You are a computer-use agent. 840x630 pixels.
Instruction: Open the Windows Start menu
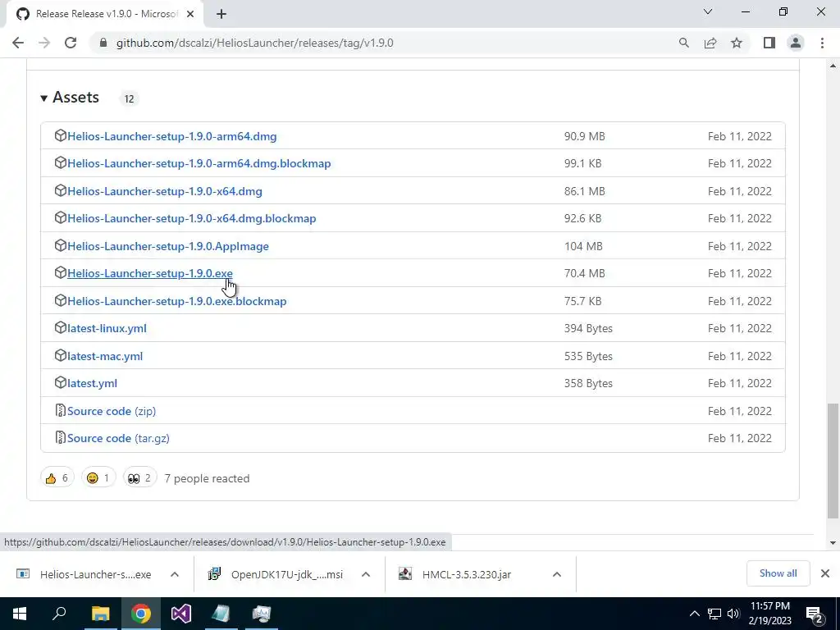pos(20,614)
